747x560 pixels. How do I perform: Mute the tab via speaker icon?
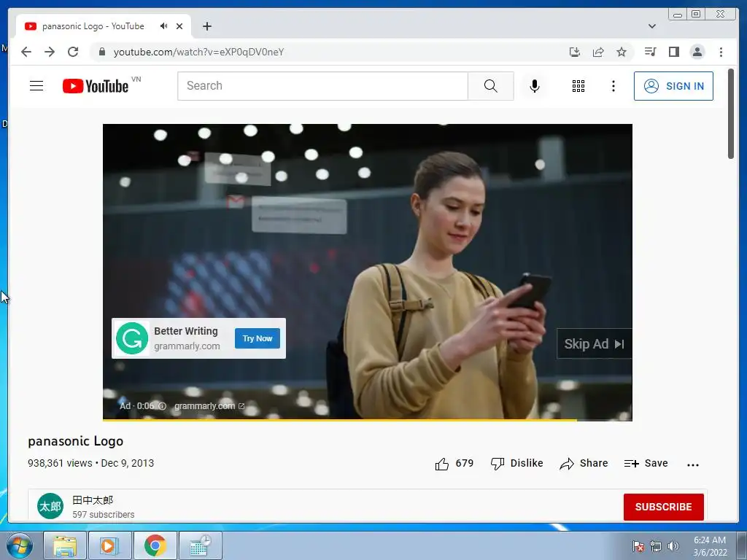164,26
